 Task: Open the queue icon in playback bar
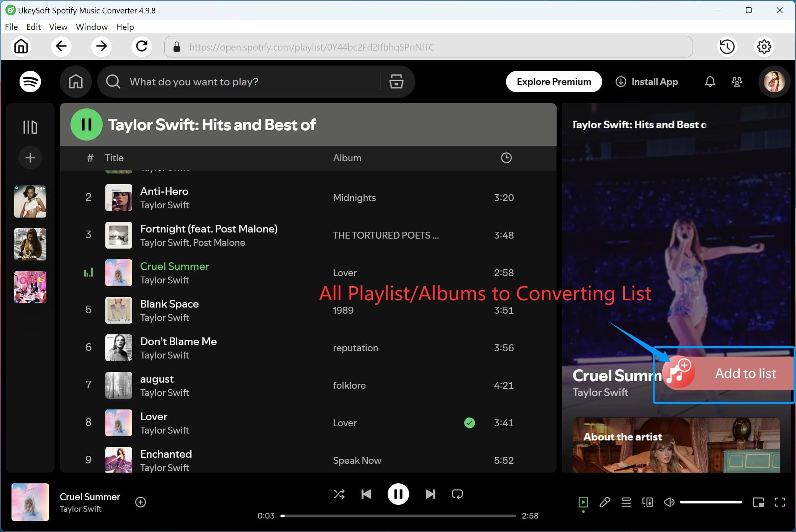626,502
